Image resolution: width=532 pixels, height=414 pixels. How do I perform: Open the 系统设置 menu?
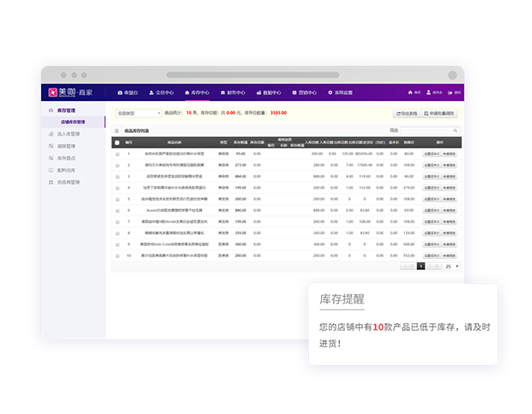coord(340,92)
